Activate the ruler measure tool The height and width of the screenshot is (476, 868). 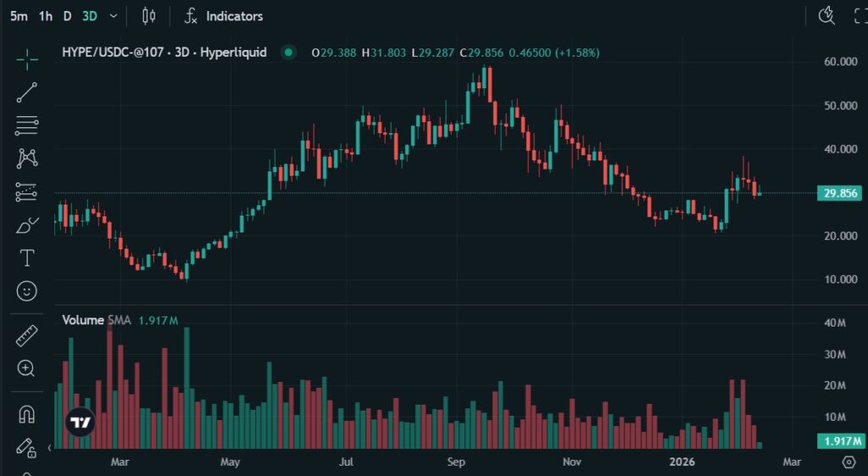(27, 336)
